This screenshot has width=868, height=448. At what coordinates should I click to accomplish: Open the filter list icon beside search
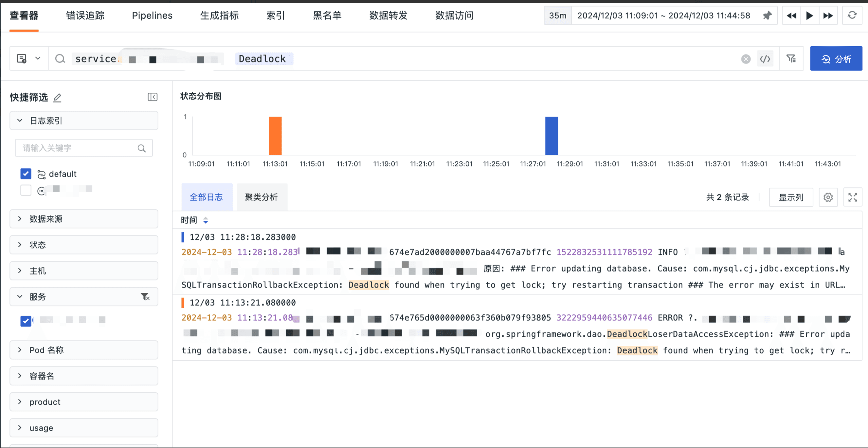791,59
